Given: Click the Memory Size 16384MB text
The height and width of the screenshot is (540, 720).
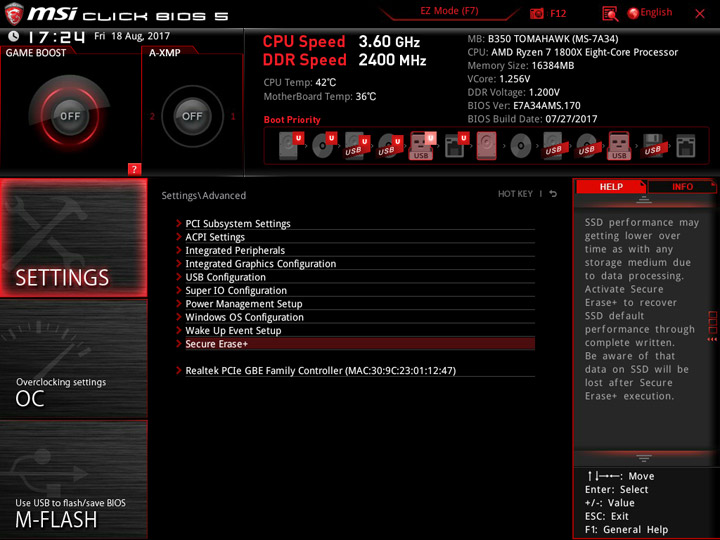Looking at the screenshot, I should coord(521,66).
